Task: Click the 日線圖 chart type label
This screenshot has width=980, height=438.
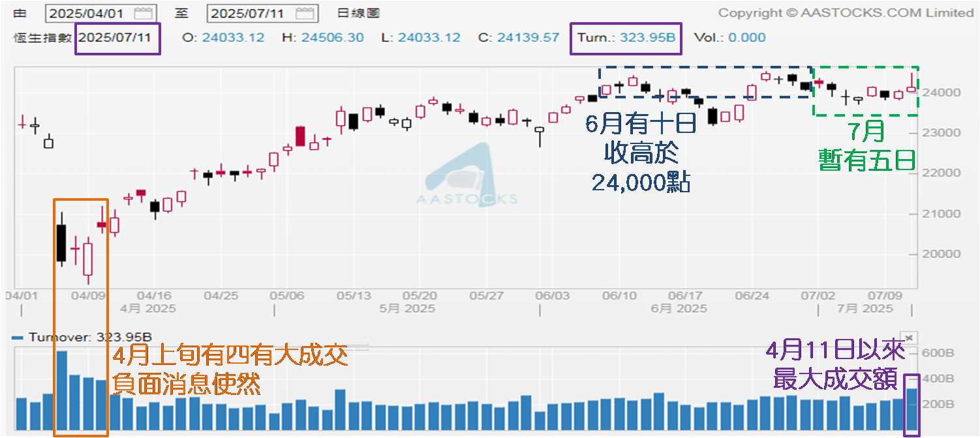Action: click(x=359, y=13)
